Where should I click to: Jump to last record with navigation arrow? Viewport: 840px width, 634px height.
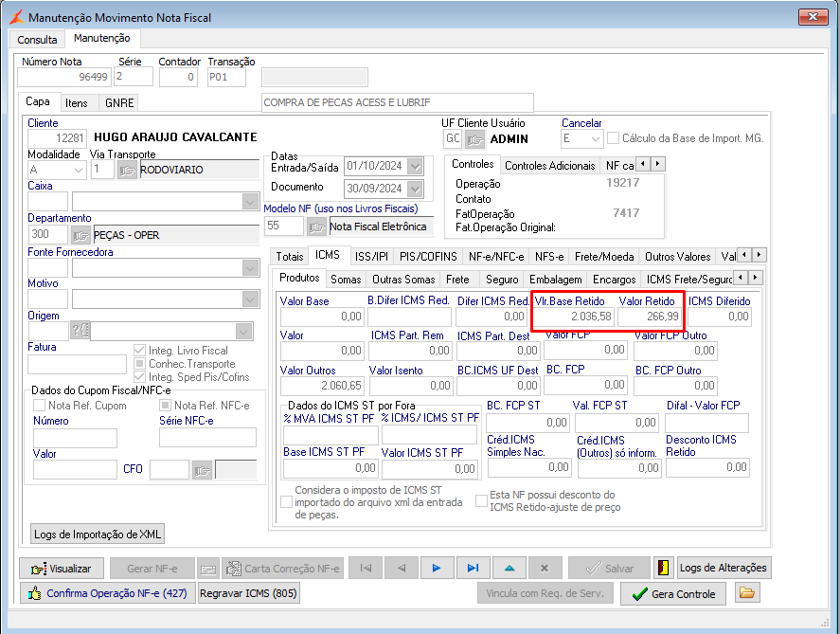[472, 569]
